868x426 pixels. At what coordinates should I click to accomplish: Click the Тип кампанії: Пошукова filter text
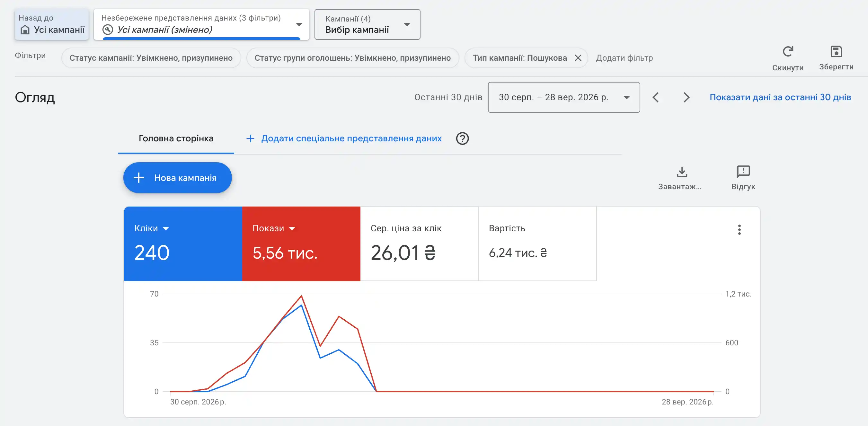click(519, 58)
